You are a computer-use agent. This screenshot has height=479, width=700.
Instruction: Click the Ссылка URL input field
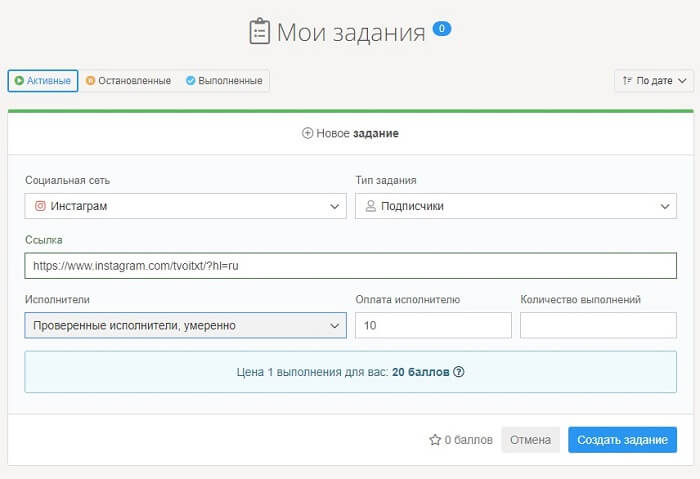350,266
